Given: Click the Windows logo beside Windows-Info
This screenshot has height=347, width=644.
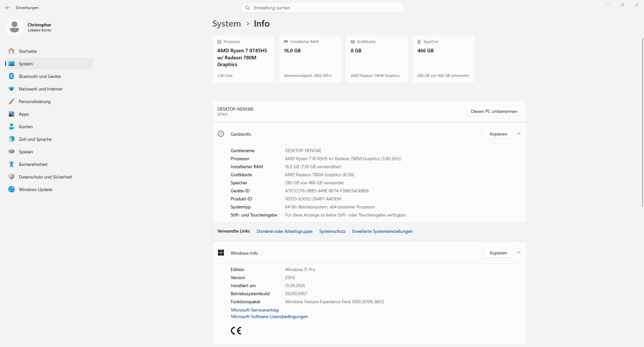Looking at the screenshot, I should (220, 253).
